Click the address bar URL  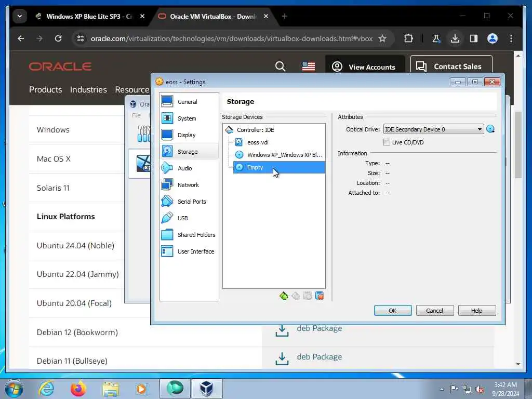[x=232, y=38]
